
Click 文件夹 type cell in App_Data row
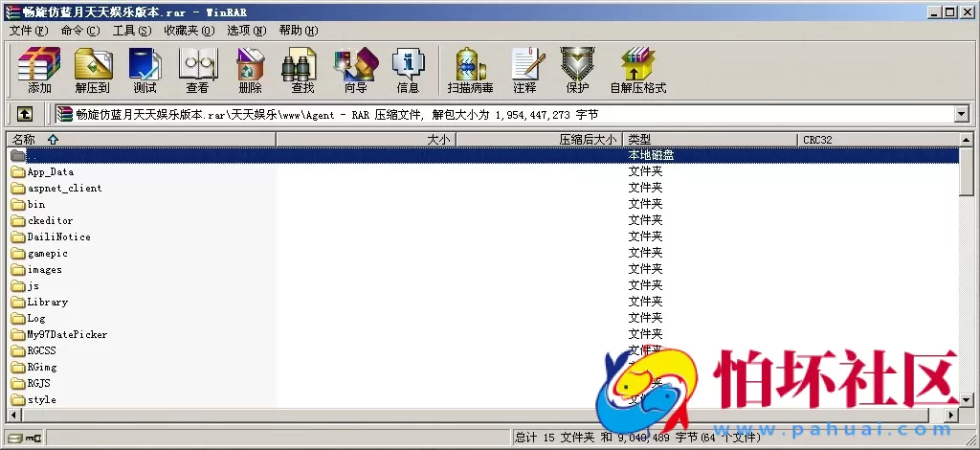[x=646, y=171]
